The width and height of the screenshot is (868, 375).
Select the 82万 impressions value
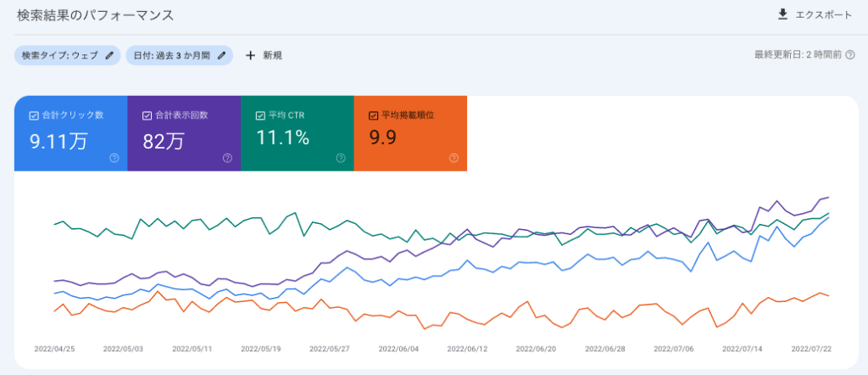point(164,141)
